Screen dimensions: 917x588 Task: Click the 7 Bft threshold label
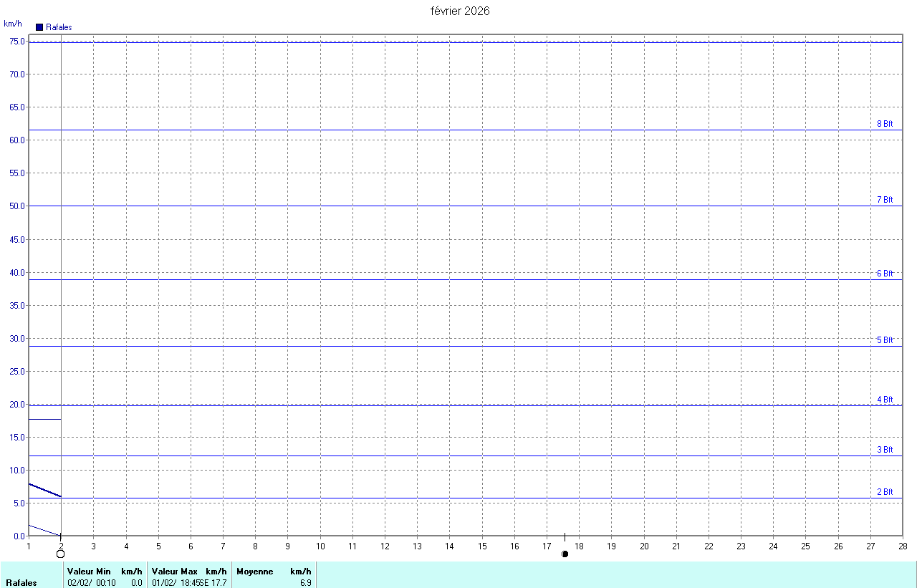tap(885, 200)
